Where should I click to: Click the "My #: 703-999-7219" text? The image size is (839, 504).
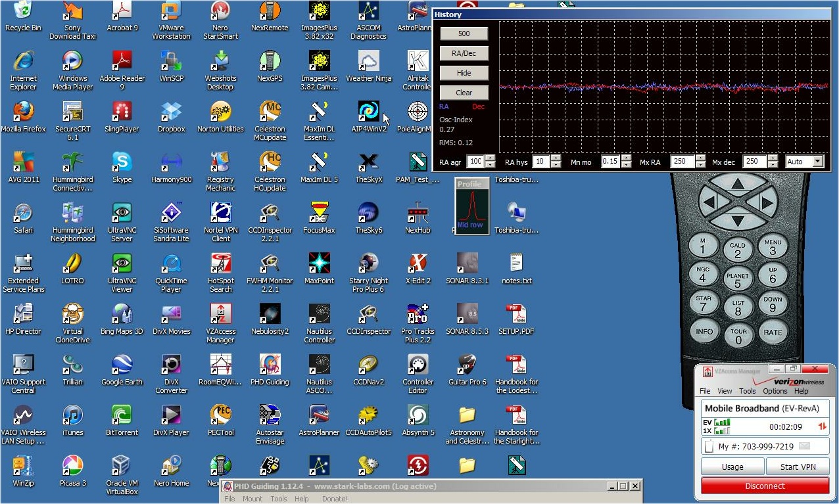click(755, 446)
